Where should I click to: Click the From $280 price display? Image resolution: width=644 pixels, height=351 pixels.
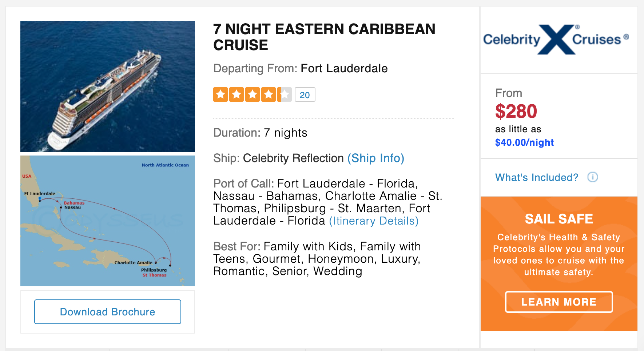(516, 112)
